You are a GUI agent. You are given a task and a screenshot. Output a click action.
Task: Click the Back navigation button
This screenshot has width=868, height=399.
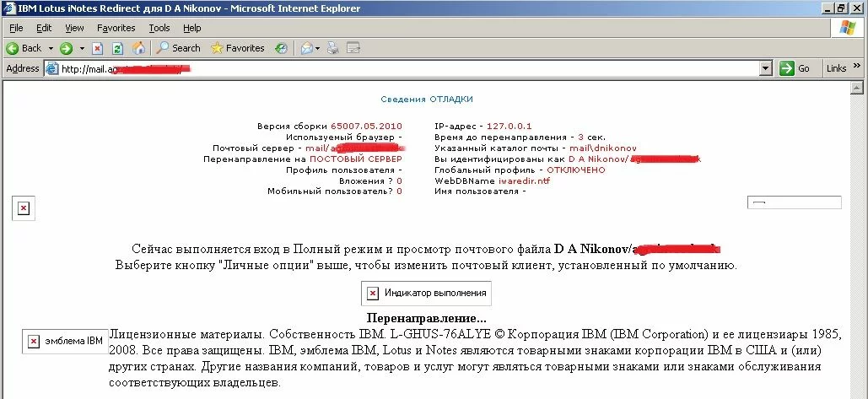pos(24,48)
